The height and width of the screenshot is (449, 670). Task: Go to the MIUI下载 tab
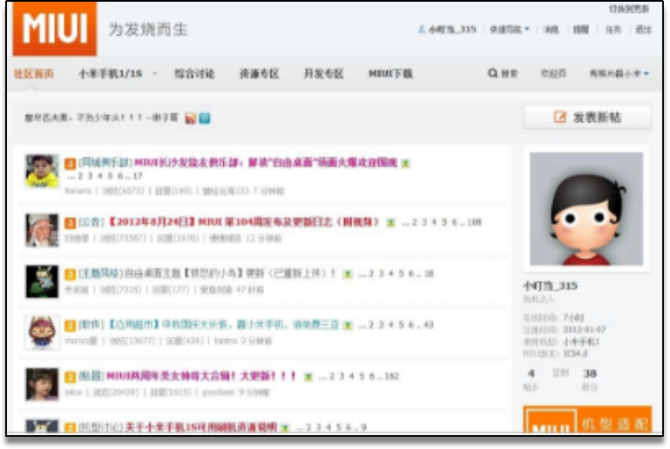coord(390,74)
